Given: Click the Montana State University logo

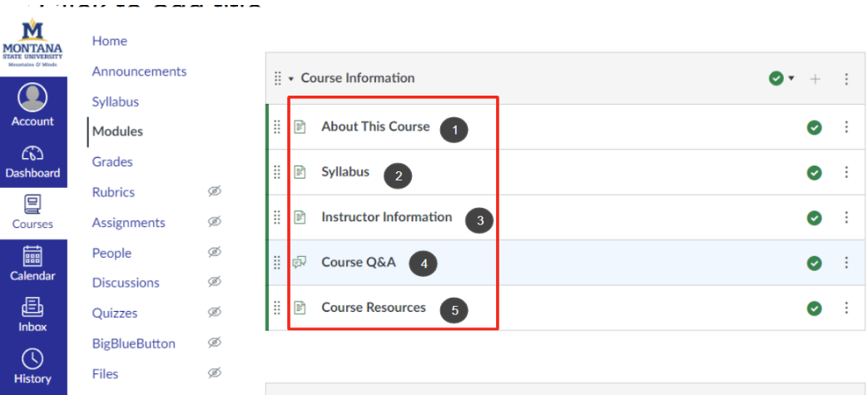Looking at the screenshot, I should [32, 42].
